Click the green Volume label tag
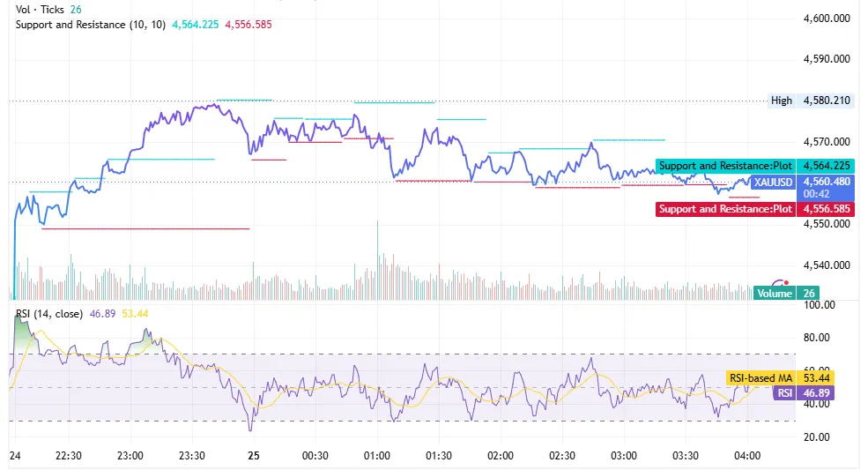 click(x=775, y=293)
